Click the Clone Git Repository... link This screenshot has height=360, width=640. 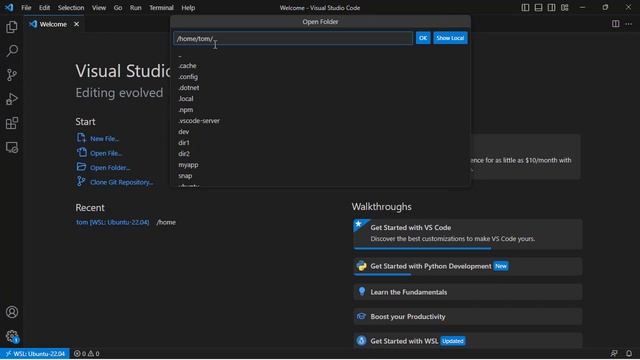point(122,182)
